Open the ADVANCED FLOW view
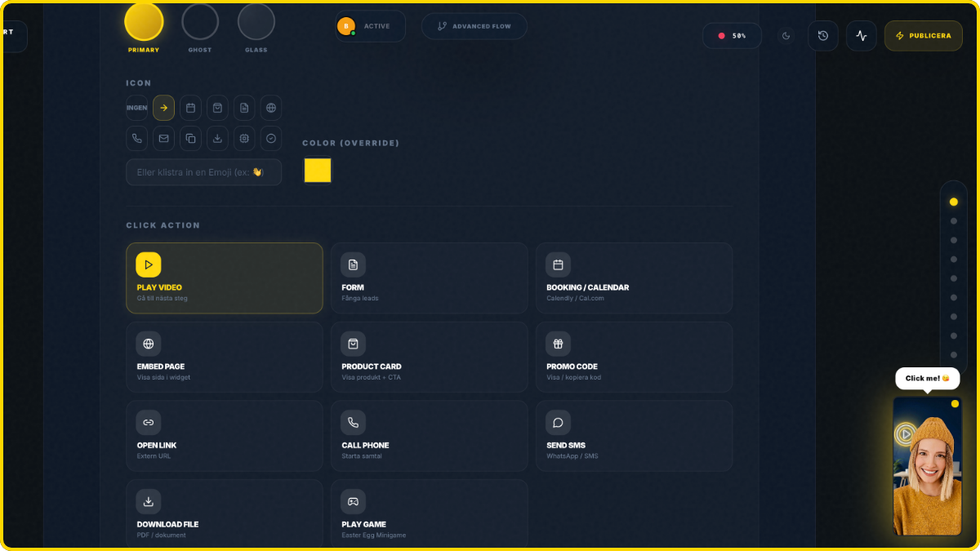The height and width of the screenshot is (551, 980). pos(474,26)
